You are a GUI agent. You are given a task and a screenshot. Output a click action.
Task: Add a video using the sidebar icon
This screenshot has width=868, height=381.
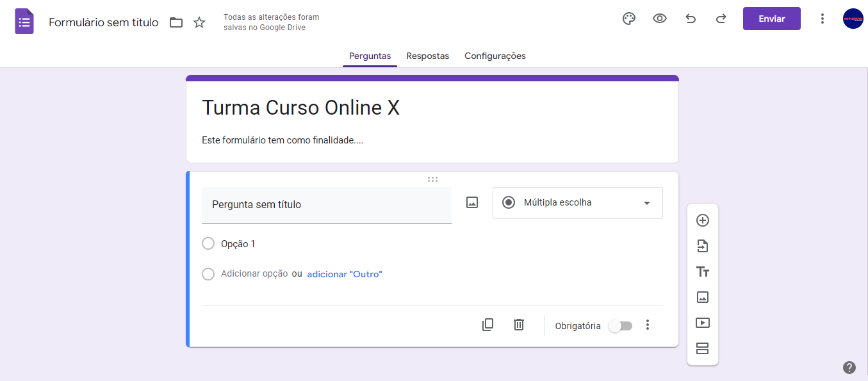(x=703, y=323)
